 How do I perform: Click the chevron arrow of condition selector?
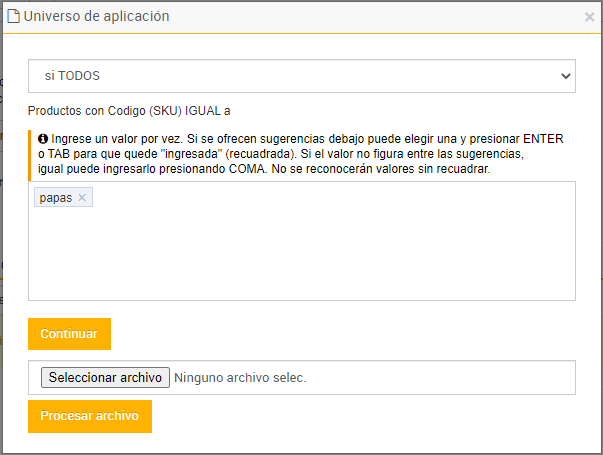click(x=566, y=75)
